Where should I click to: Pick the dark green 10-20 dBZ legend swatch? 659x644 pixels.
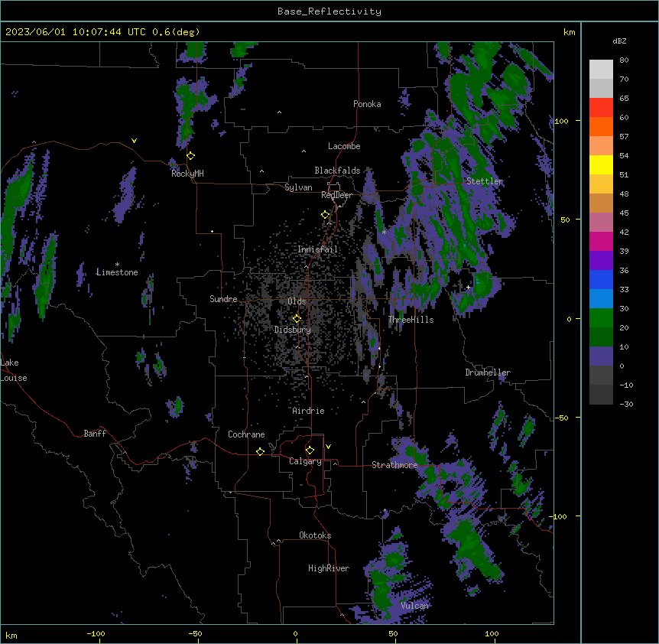tap(601, 337)
